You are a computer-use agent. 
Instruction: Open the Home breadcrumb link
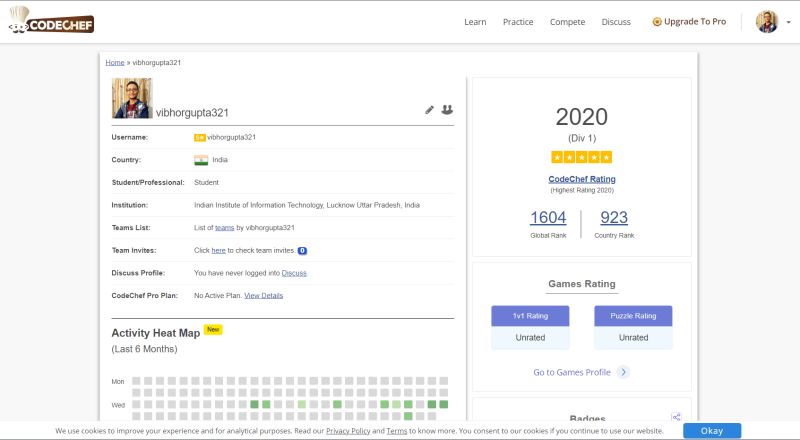pyautogui.click(x=115, y=62)
